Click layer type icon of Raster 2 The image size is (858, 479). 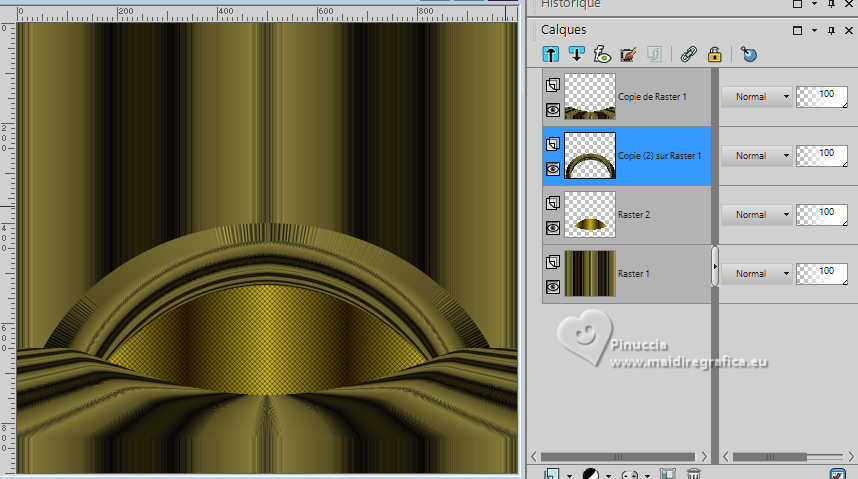tap(553, 203)
